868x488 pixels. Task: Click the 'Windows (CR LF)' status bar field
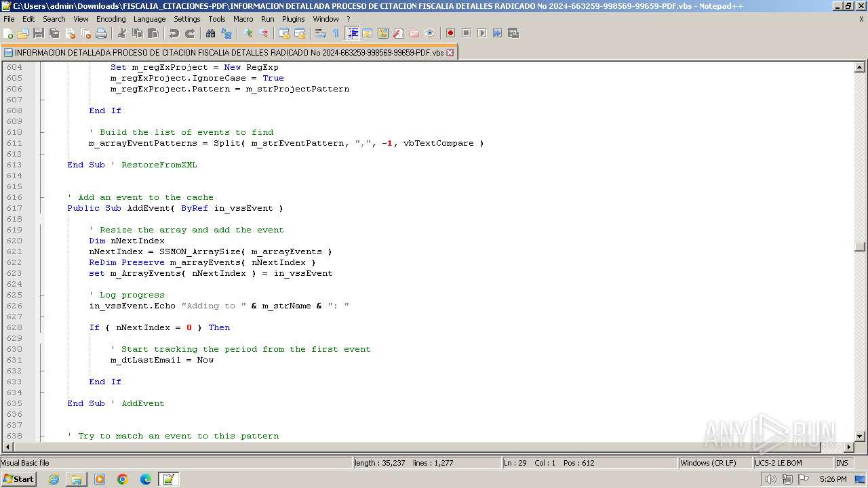coord(715,463)
